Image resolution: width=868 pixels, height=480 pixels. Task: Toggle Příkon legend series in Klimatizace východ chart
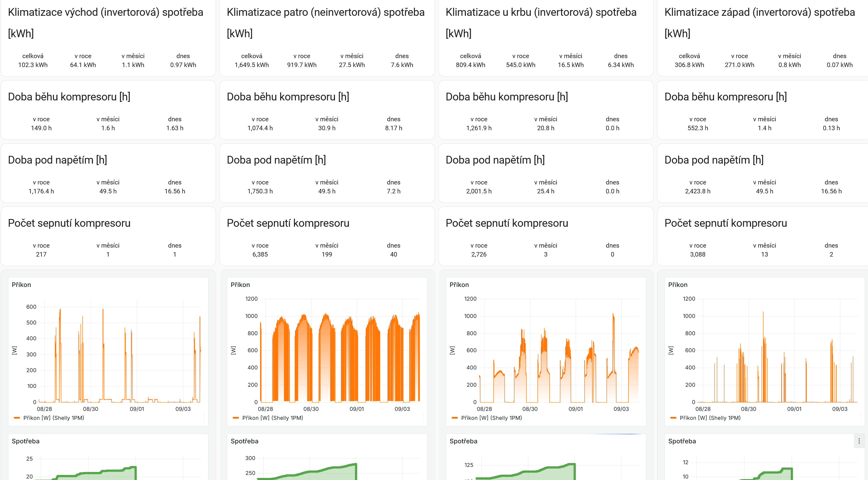point(53,418)
